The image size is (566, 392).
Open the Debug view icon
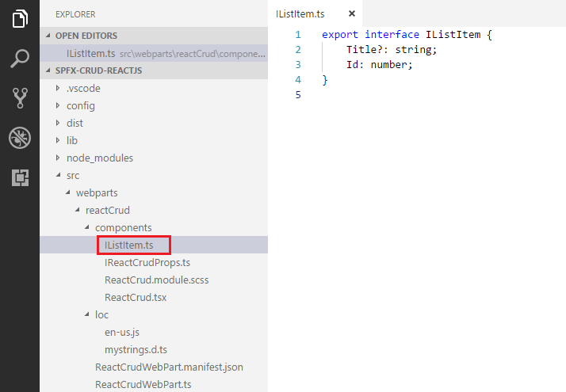pos(20,139)
